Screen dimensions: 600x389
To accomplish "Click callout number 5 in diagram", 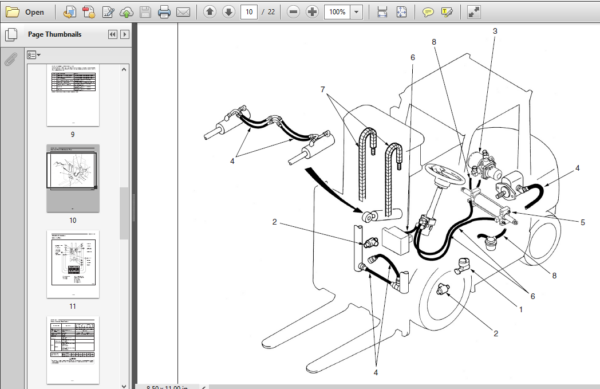I will pyautogui.click(x=582, y=222).
